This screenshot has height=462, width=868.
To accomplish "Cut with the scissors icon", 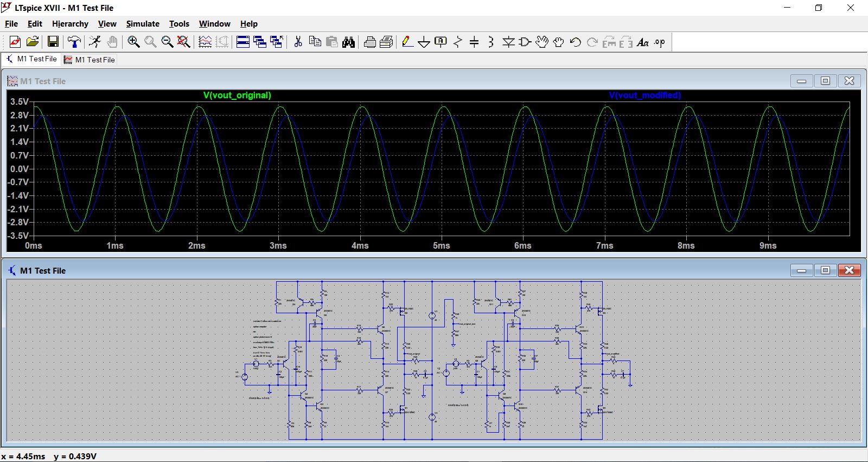I will tap(298, 42).
